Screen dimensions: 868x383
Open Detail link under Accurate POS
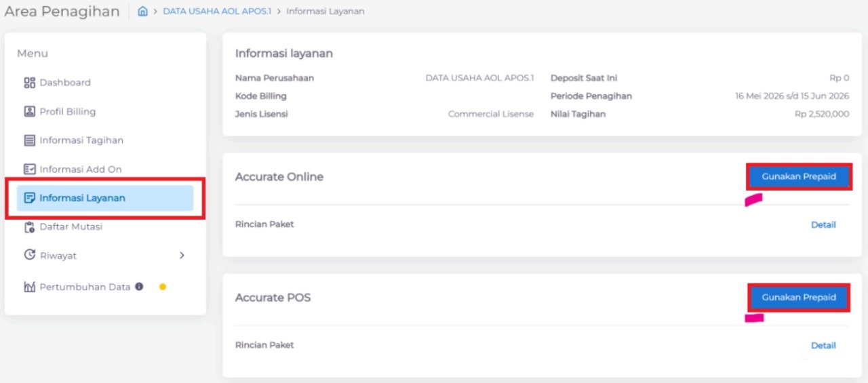pos(823,346)
